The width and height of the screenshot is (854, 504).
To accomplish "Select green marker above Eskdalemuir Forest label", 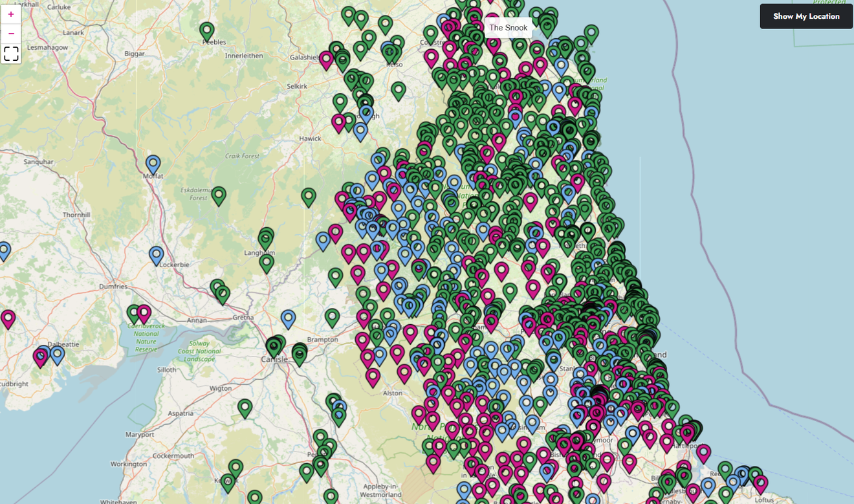I will [219, 195].
